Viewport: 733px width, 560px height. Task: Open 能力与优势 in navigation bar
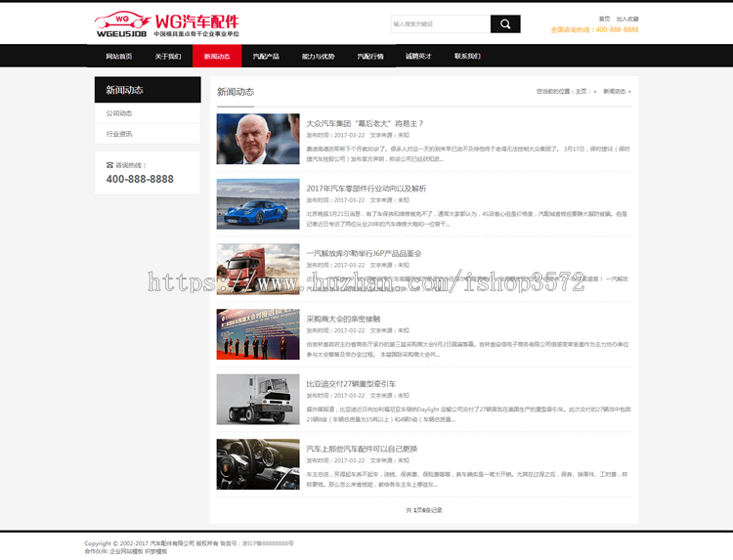tap(318, 56)
